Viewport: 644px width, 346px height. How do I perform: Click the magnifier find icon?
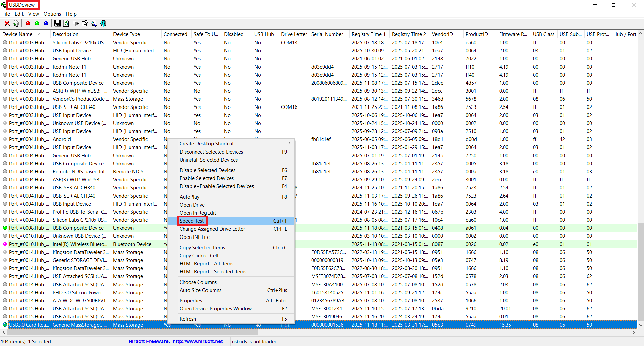[94, 23]
